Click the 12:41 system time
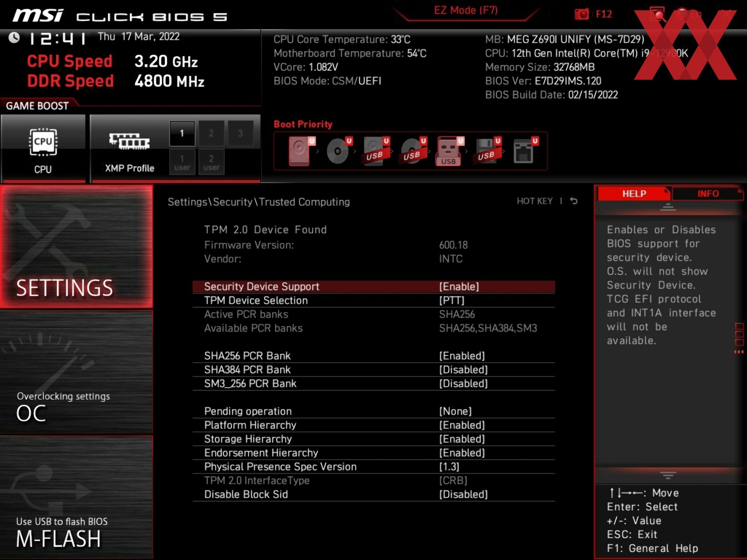This screenshot has height=560, width=747. tap(58, 38)
